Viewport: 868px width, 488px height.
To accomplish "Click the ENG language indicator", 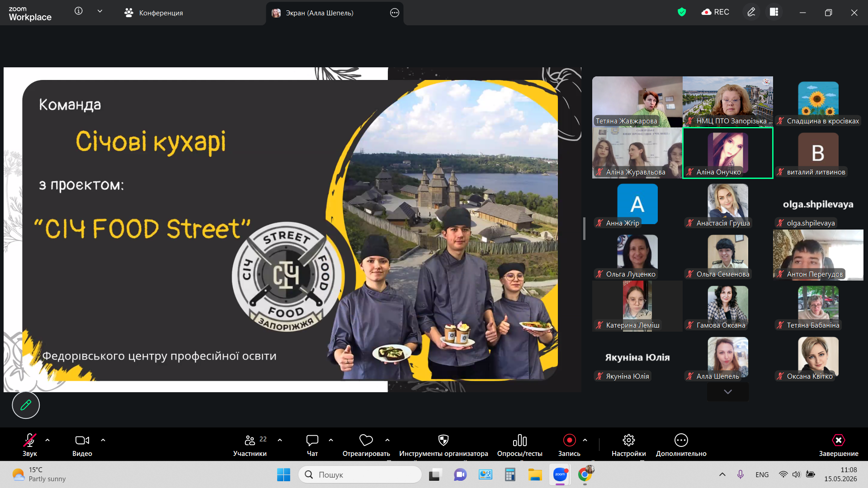I will [x=762, y=474].
